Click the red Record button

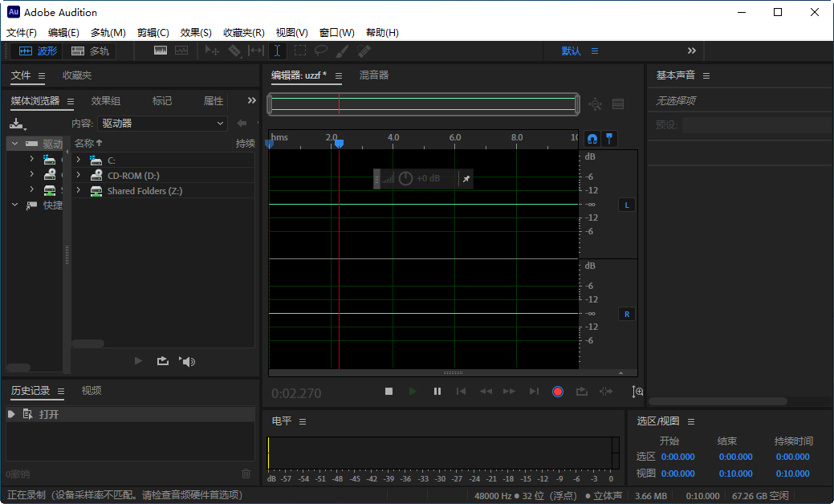[558, 392]
